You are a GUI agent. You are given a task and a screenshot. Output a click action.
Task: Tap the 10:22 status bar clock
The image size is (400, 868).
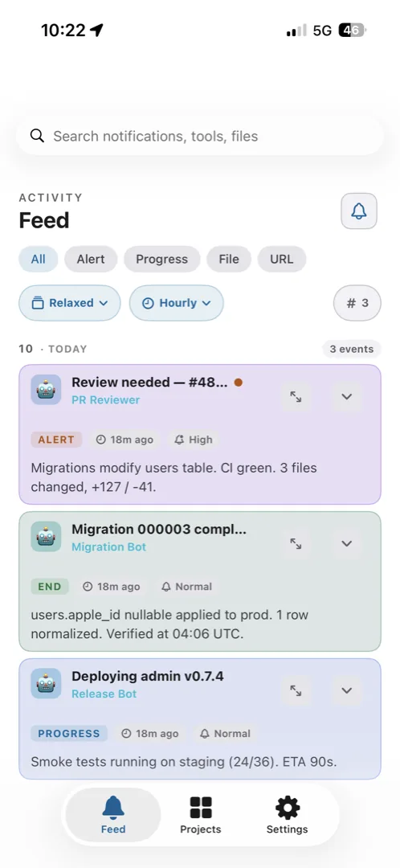point(64,30)
